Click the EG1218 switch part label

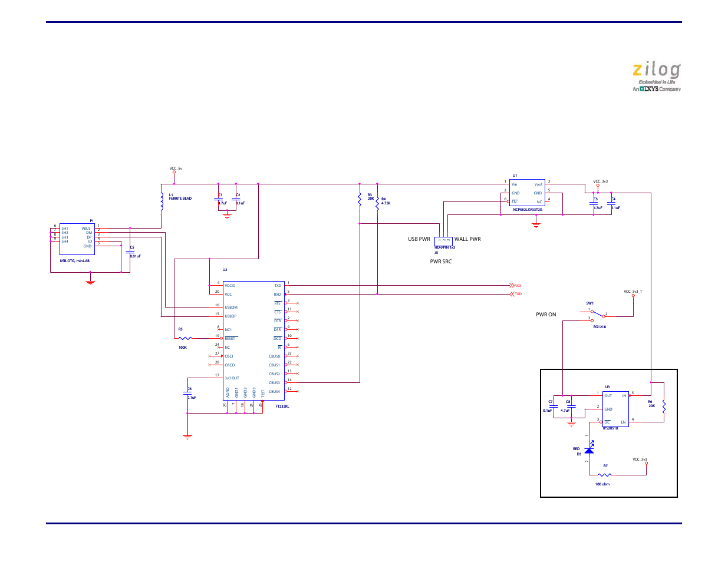tap(599, 327)
